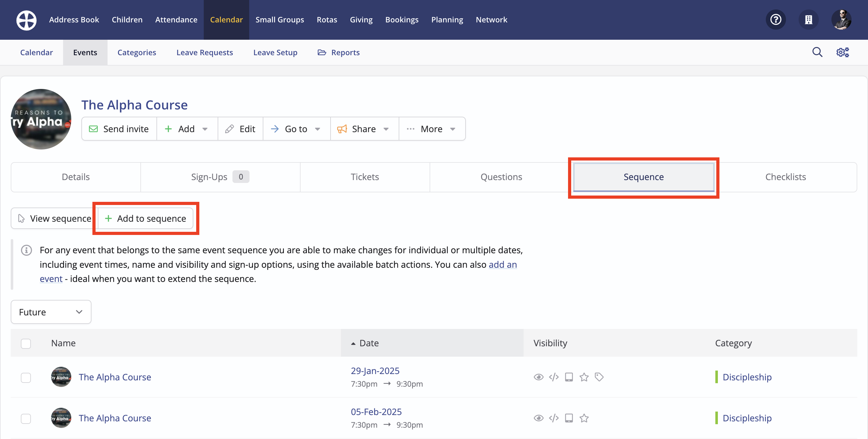Open Bookings module
This screenshot has height=439, width=868.
pyautogui.click(x=402, y=20)
